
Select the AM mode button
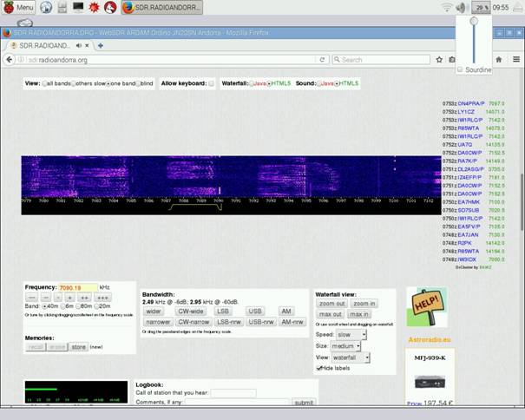[286, 312]
